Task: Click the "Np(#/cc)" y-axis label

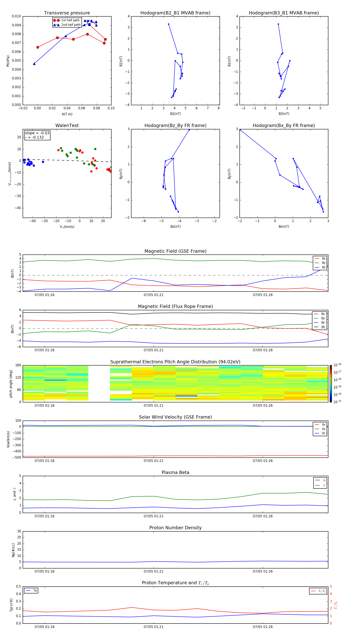Action: pyautogui.click(x=13, y=550)
